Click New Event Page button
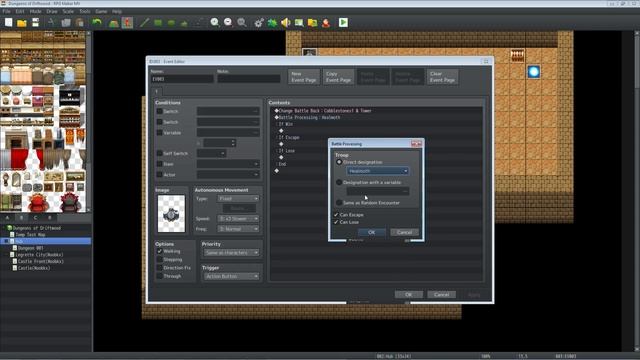The height and width of the screenshot is (360, 640). (304, 77)
